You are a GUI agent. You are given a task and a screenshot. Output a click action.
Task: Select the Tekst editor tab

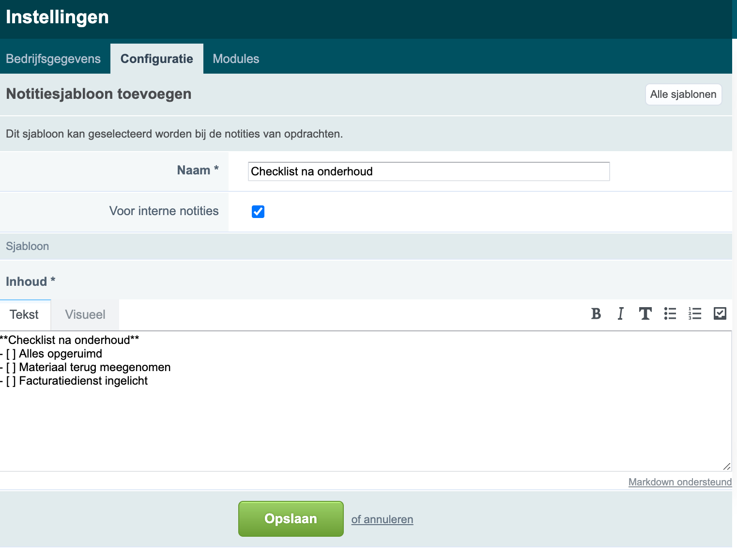24,315
